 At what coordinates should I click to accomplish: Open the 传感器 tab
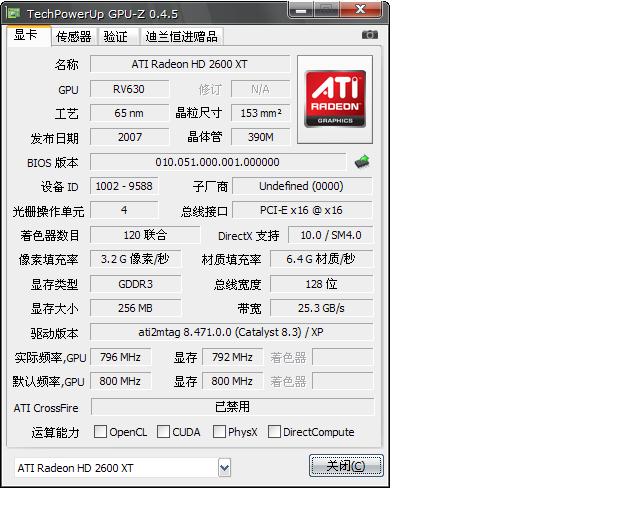[73, 37]
